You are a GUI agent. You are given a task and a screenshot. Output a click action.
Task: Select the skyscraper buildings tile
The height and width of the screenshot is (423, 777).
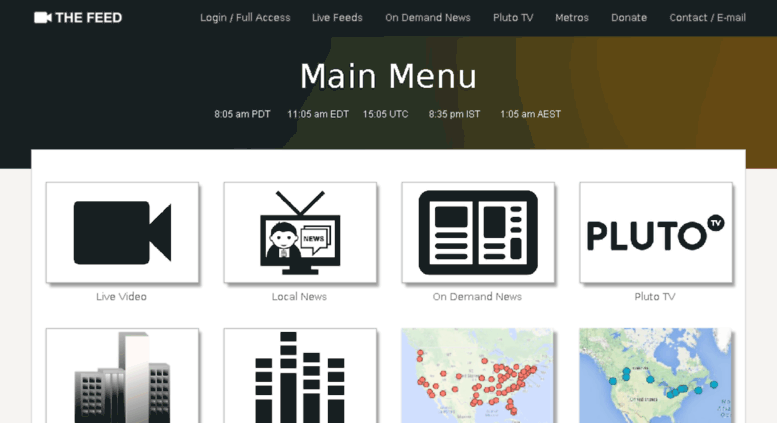click(x=122, y=375)
